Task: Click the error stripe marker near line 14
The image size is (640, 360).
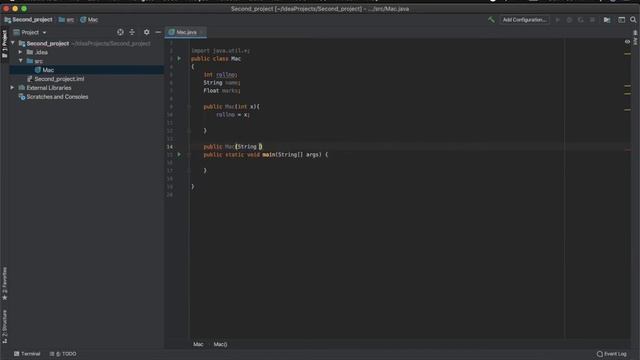Action: point(627,150)
